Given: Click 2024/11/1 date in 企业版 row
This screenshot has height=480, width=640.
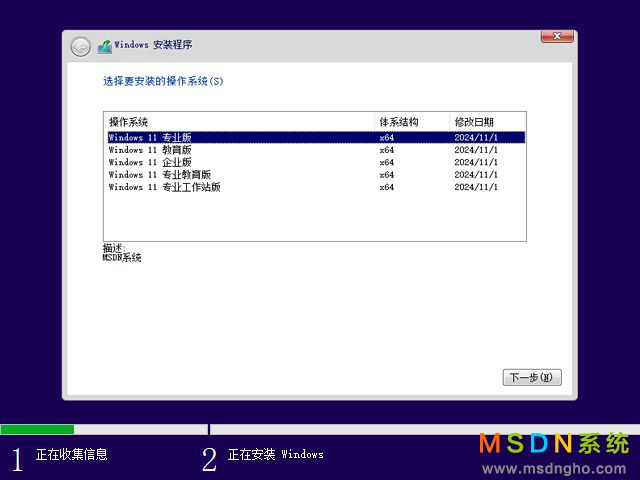Looking at the screenshot, I should click(x=476, y=162).
